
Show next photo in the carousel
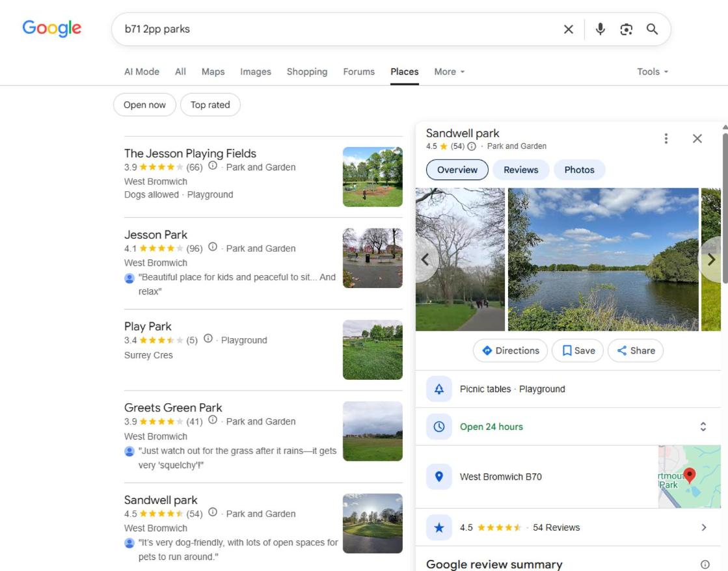click(711, 259)
